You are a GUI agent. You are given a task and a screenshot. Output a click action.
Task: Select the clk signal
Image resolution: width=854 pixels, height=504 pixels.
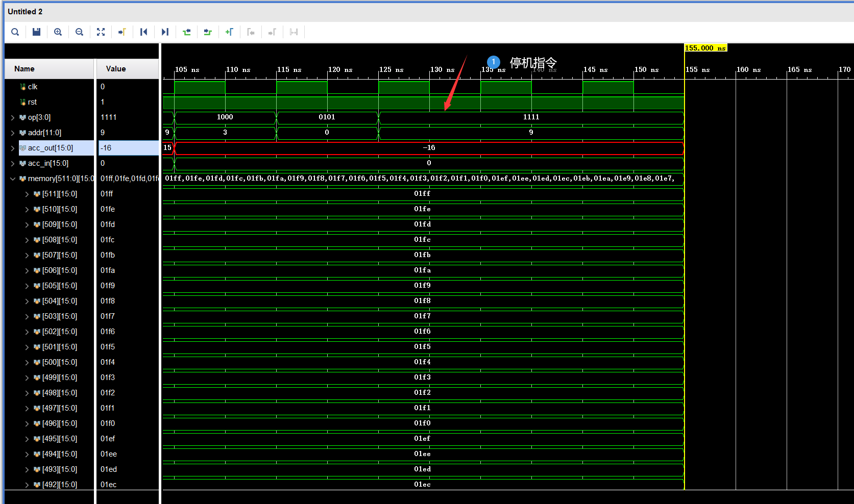tap(33, 87)
